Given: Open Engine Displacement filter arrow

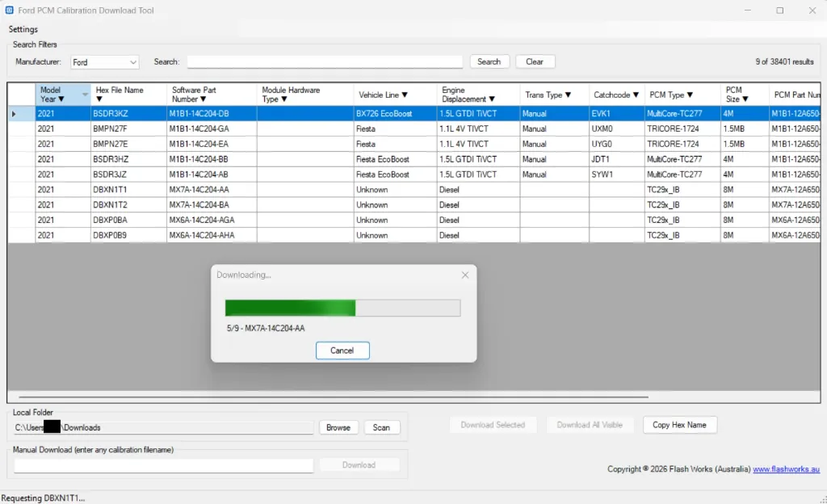Looking at the screenshot, I should (x=492, y=99).
